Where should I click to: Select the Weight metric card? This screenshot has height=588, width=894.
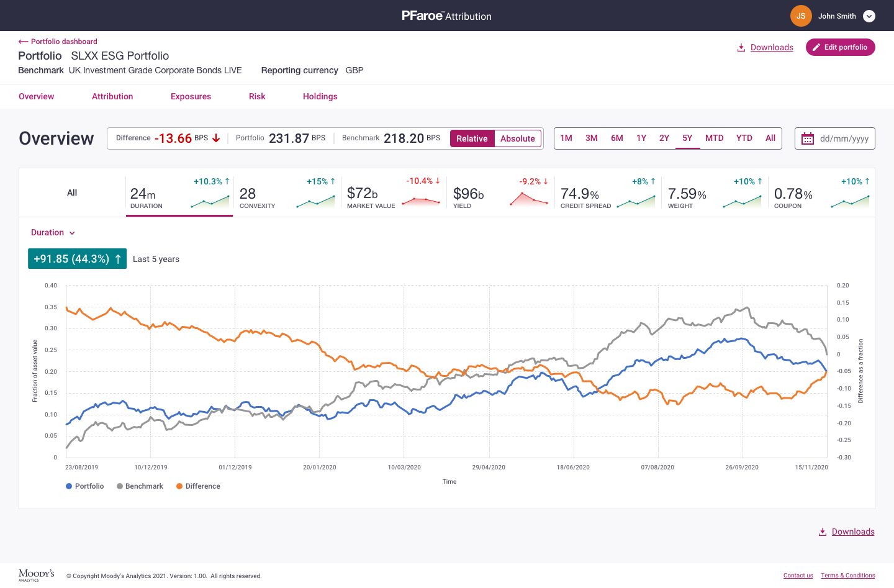point(715,192)
